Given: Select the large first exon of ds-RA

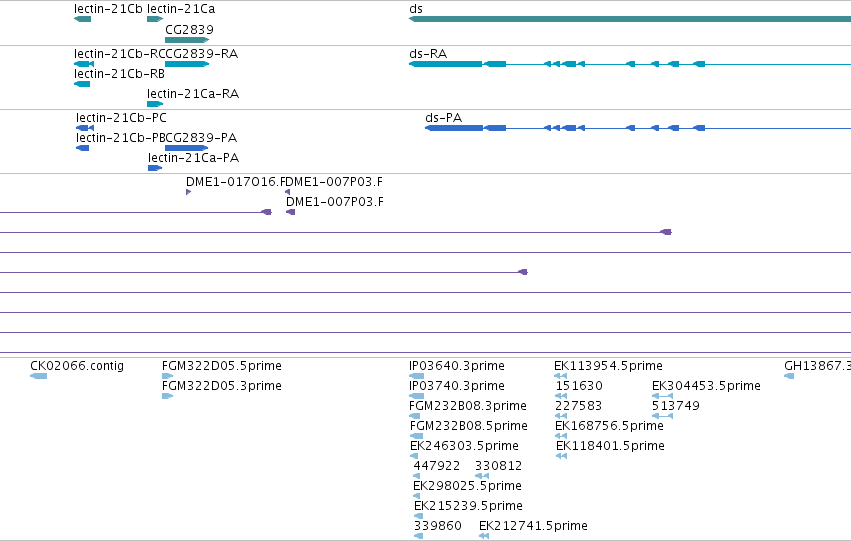Looking at the screenshot, I should (x=446, y=64).
